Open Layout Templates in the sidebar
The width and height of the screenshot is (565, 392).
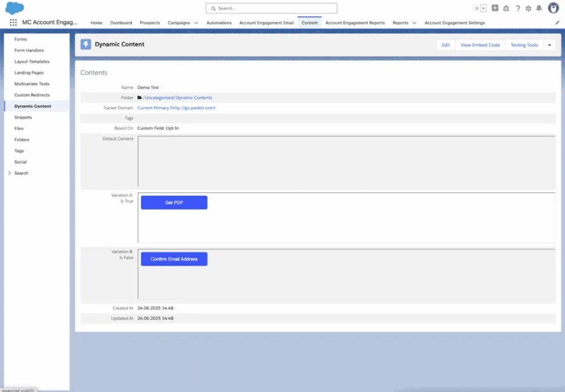pos(32,61)
